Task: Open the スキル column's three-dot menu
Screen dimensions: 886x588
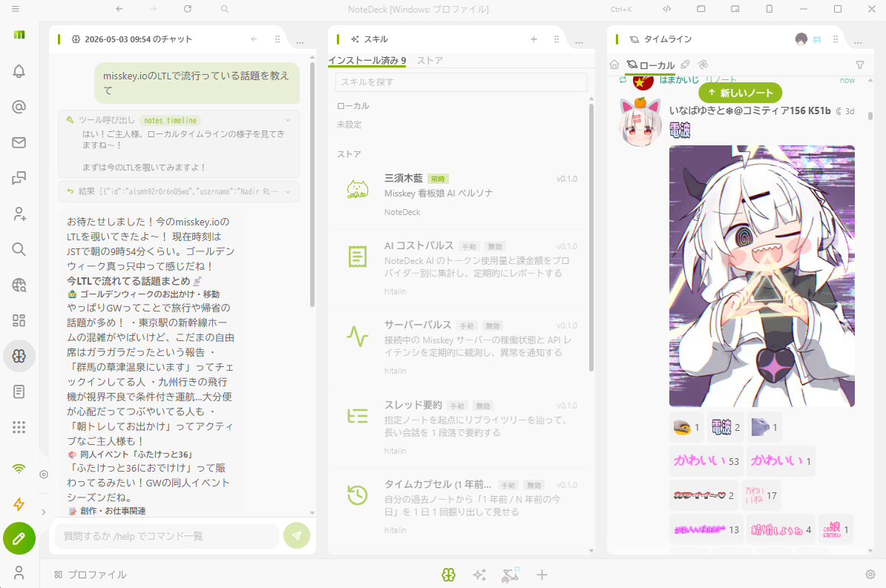Action: (x=579, y=42)
